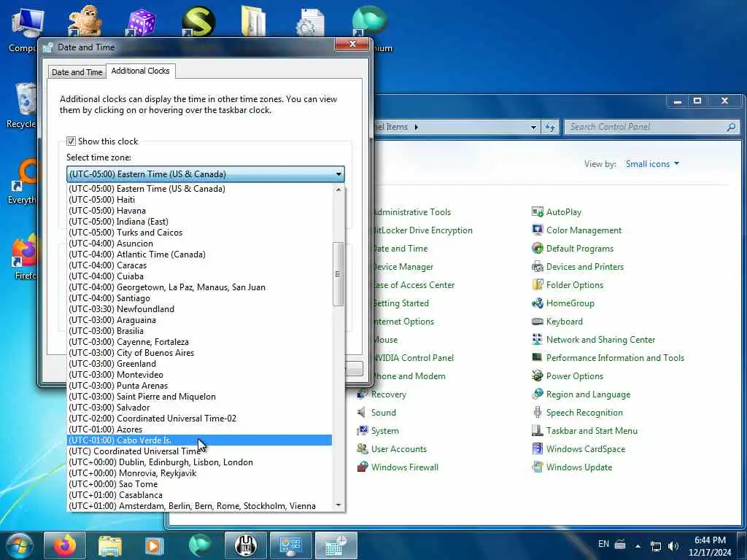This screenshot has height=560, width=747.
Task: Choose (UTC-03:00) Brasilia time zone
Action: pyautogui.click(x=200, y=331)
